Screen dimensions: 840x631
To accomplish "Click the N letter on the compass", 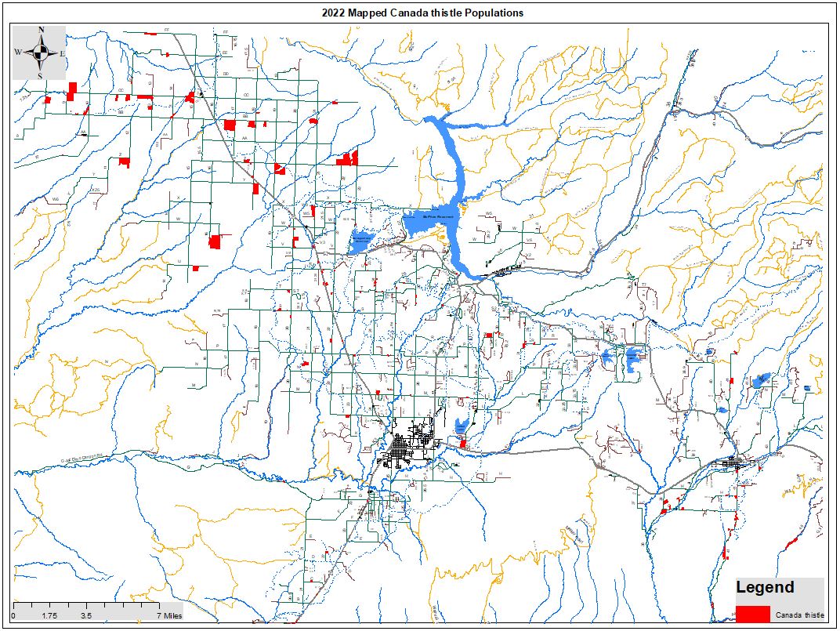I will point(41,30).
